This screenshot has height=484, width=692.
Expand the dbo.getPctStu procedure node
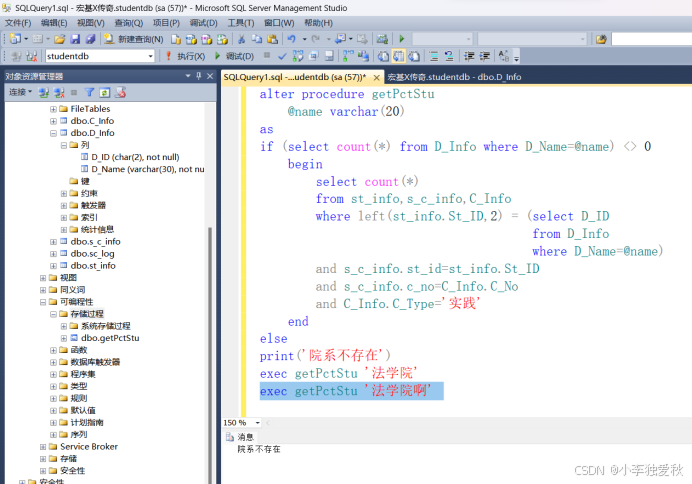[64, 338]
